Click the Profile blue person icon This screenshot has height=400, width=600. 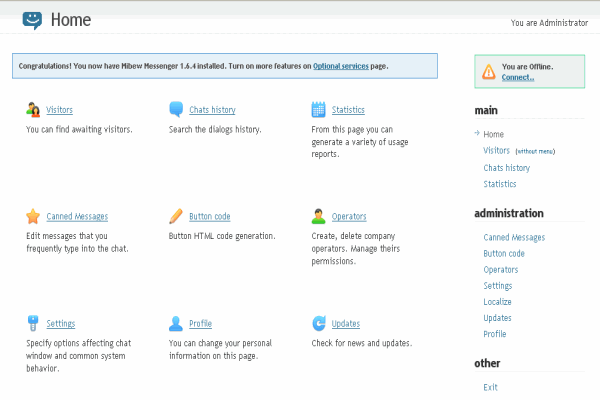click(176, 323)
